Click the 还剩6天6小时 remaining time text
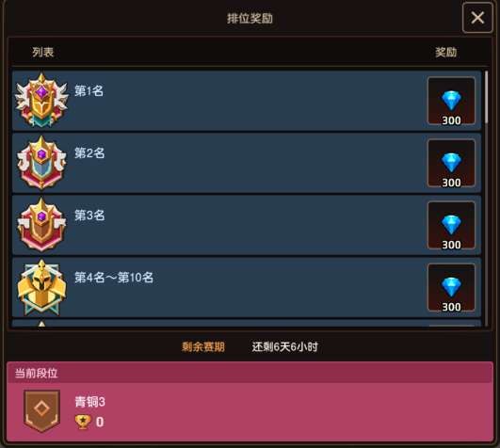This screenshot has width=500, height=448. pos(284,346)
